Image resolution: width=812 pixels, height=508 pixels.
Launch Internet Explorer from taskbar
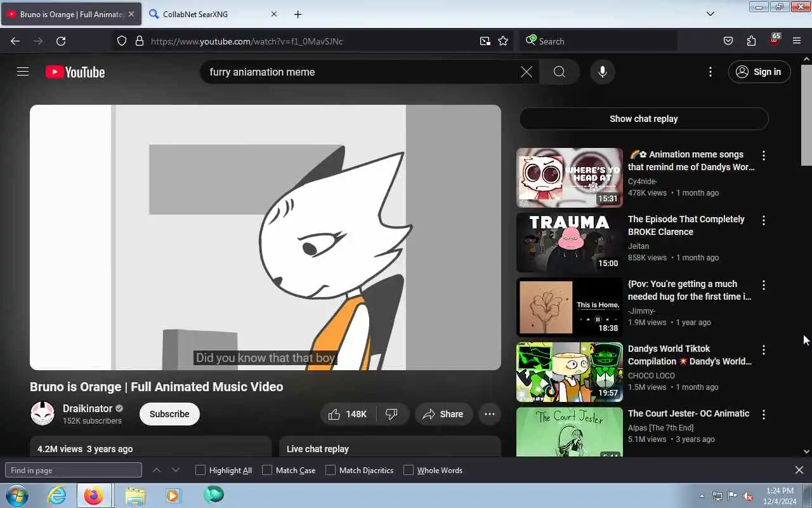[x=56, y=495]
